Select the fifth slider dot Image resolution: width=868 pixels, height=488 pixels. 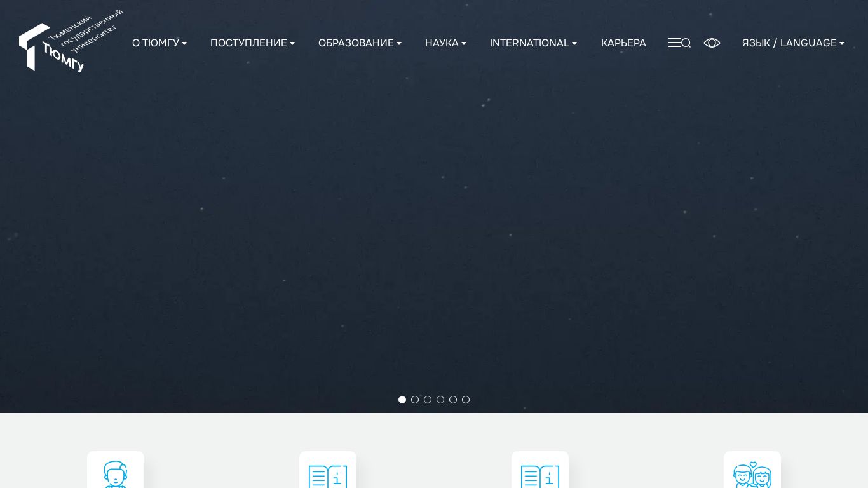pyautogui.click(x=453, y=400)
